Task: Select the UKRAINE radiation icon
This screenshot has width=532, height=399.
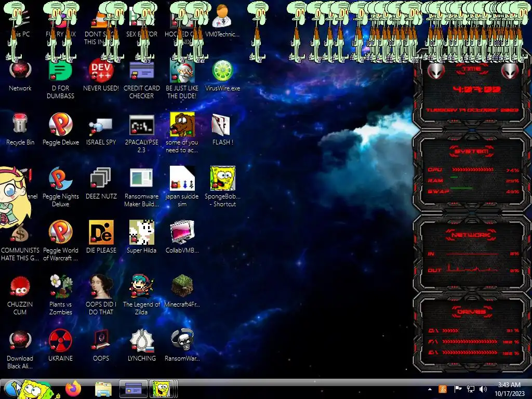Action: click(61, 345)
